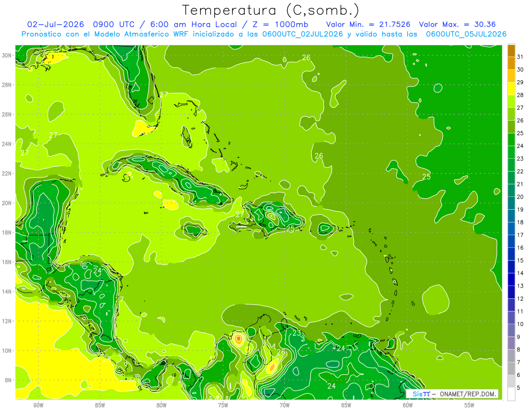Click the "12N" latitude axis label
The height and width of the screenshot is (411, 532).
pos(8,321)
